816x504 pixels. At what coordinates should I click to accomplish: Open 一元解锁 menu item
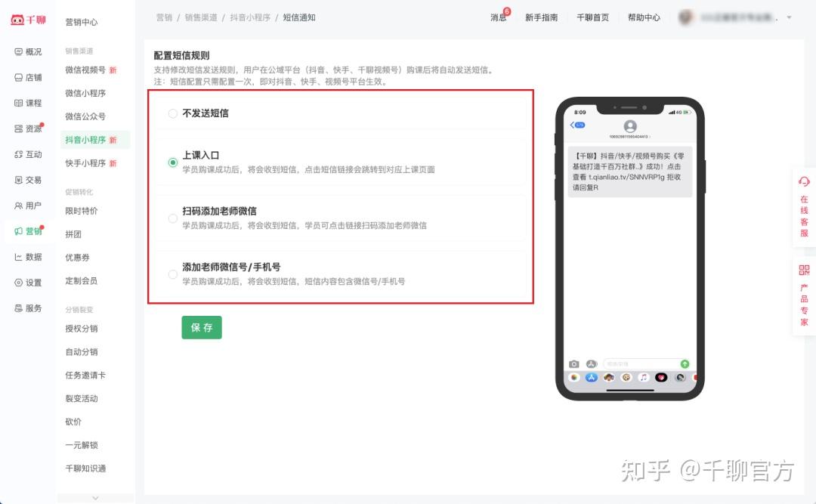click(81, 445)
